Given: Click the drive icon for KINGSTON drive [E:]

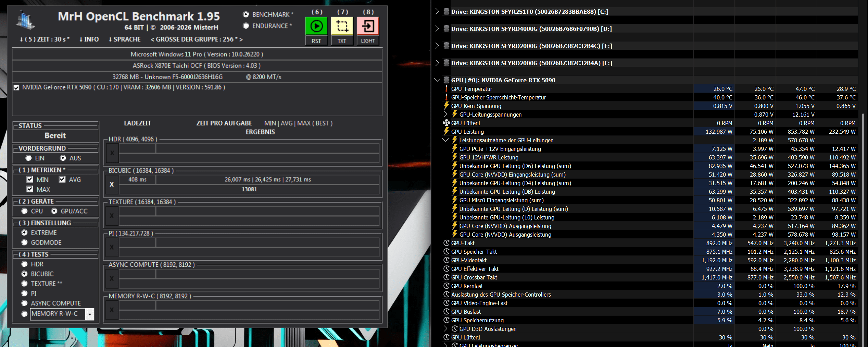Looking at the screenshot, I should click(x=446, y=46).
